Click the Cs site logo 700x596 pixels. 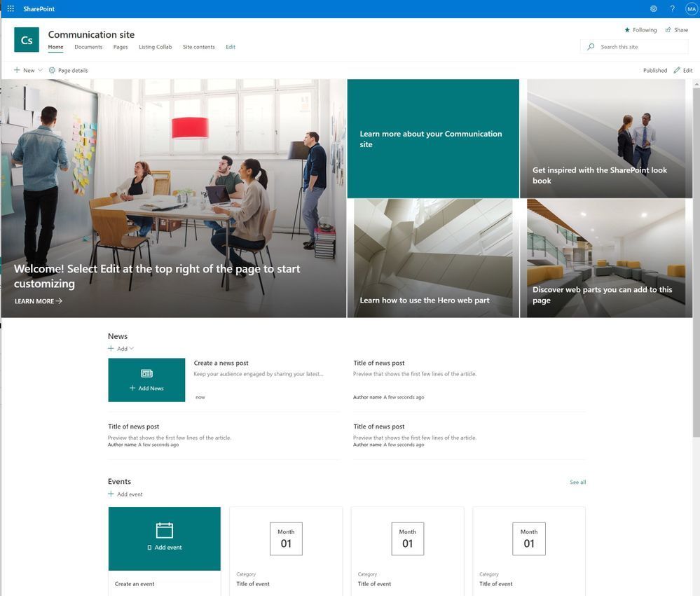27,40
